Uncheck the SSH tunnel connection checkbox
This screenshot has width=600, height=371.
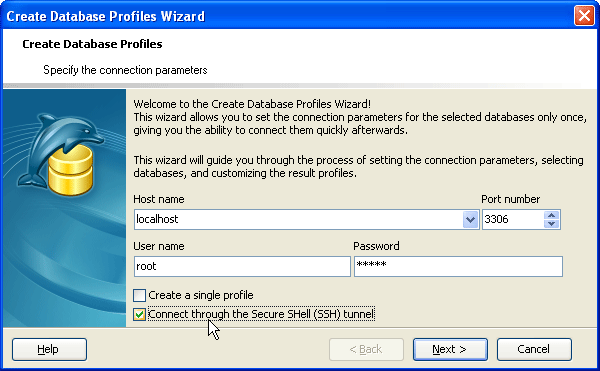click(139, 314)
